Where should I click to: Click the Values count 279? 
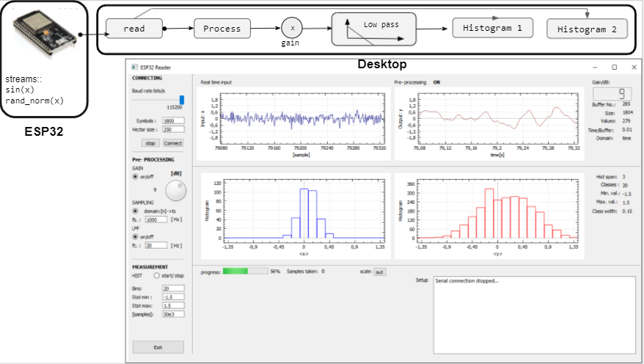pyautogui.click(x=626, y=121)
